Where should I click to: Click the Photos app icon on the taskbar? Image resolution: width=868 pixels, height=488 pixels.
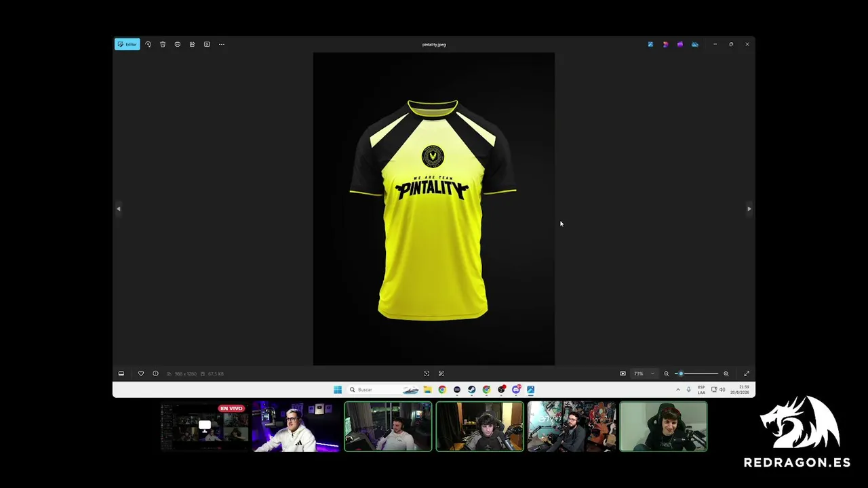531,390
